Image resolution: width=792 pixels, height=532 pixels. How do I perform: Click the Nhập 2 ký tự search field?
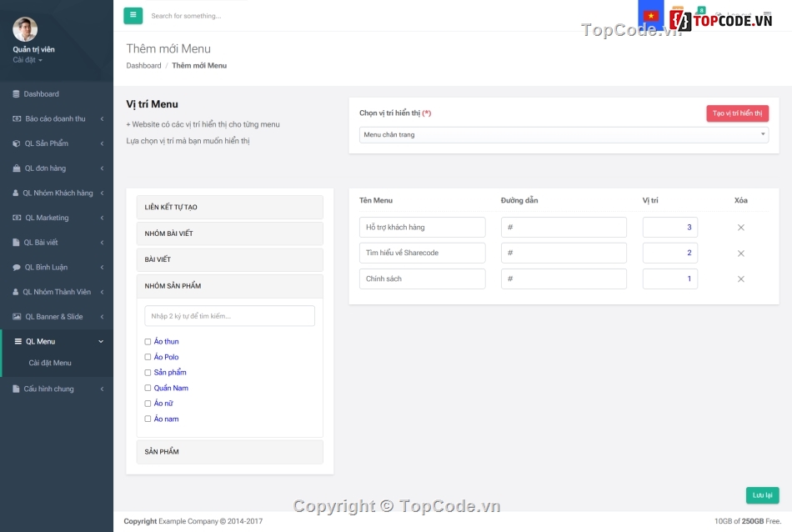(x=230, y=316)
